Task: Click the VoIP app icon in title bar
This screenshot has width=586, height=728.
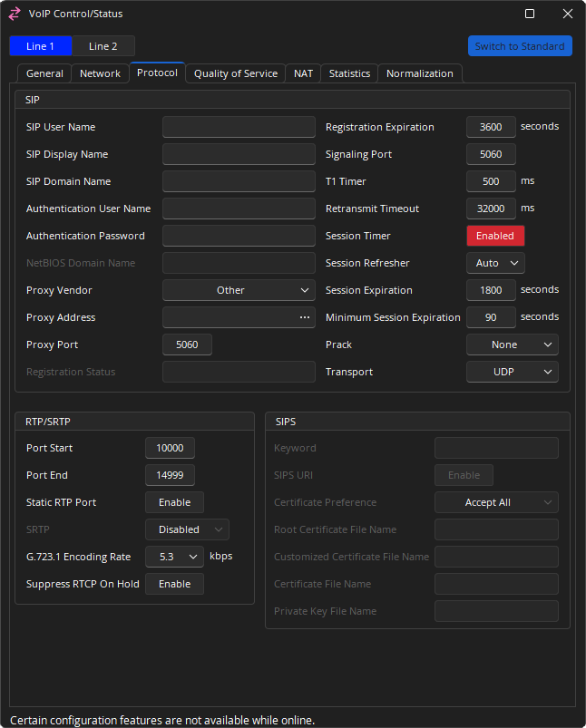Action: [15, 14]
